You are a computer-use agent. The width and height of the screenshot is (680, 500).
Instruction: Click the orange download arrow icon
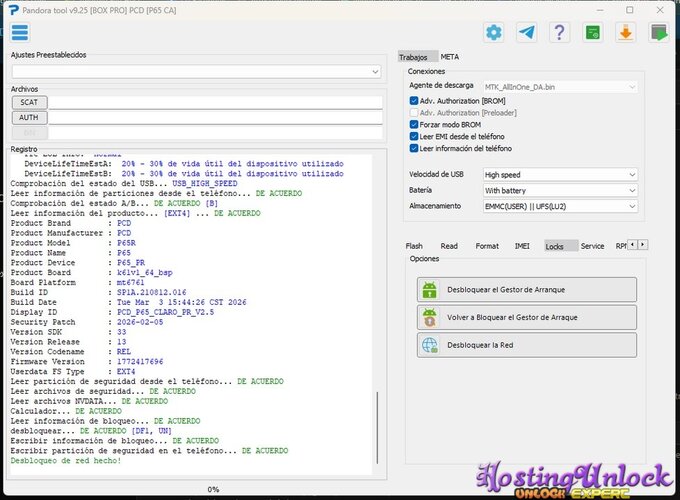(625, 33)
